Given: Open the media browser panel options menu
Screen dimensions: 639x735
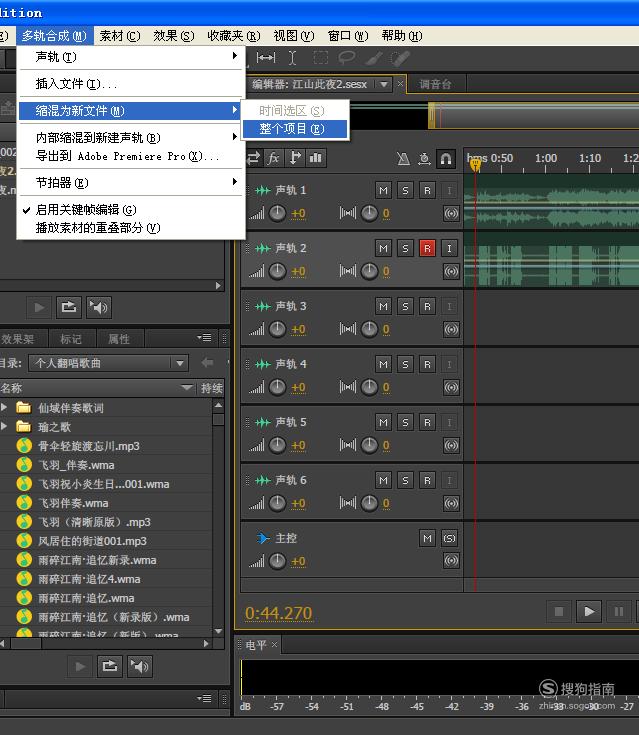Looking at the screenshot, I should tap(204, 338).
